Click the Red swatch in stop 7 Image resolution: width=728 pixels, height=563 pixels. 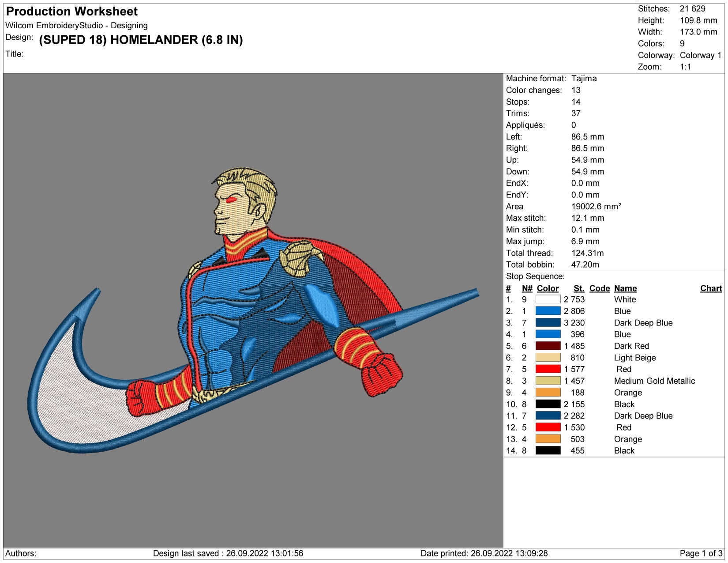tap(548, 369)
